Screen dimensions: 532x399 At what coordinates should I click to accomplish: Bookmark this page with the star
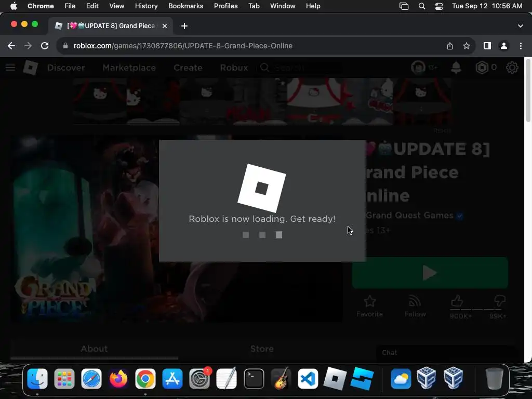pos(467,46)
